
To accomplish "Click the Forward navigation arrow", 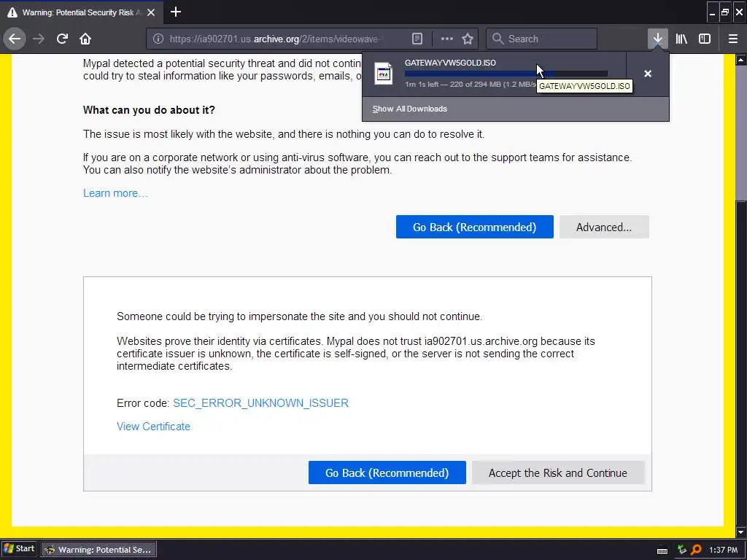I will tap(39, 39).
